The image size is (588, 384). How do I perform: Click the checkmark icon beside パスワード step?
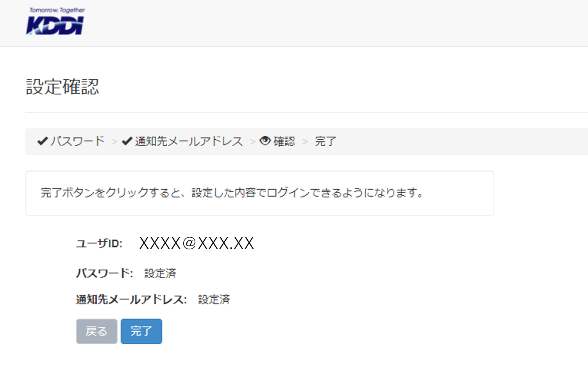(42, 141)
